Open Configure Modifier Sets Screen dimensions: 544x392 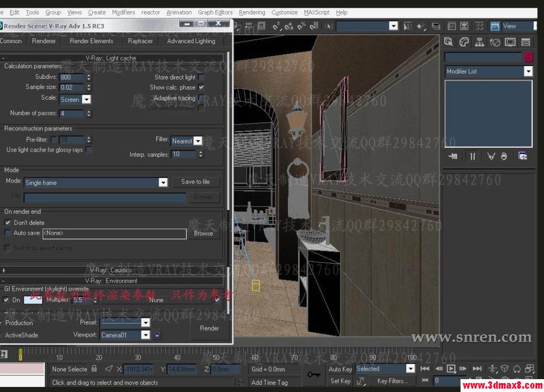(x=523, y=156)
